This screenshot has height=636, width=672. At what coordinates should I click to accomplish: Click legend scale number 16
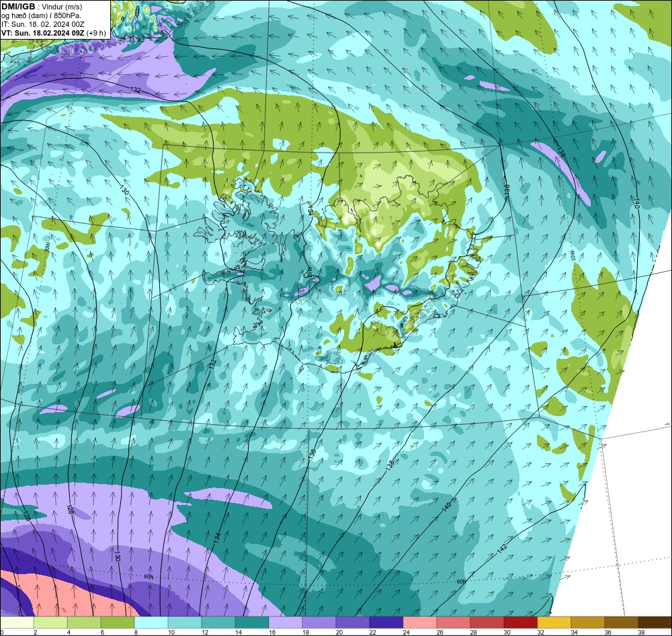point(271,632)
